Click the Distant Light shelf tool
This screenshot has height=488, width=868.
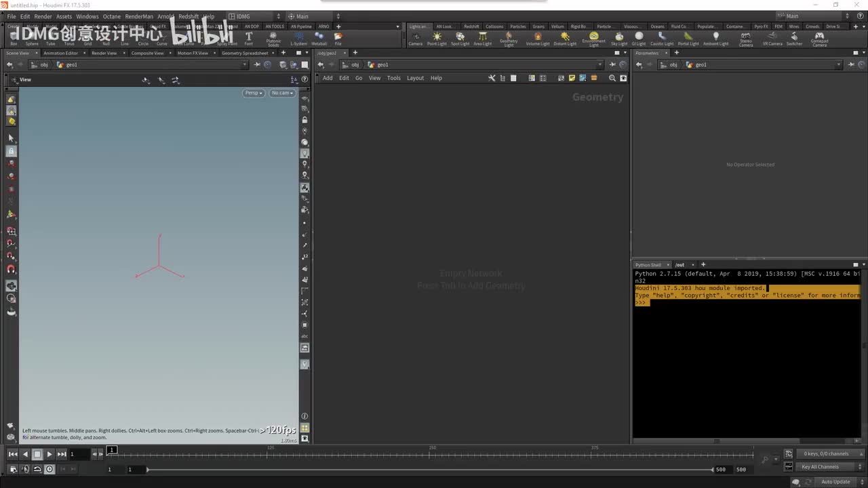click(x=565, y=39)
